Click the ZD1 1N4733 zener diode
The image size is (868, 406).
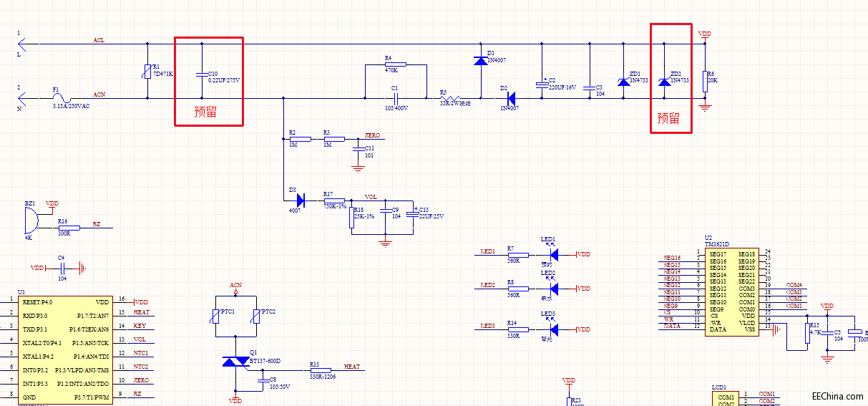click(623, 82)
